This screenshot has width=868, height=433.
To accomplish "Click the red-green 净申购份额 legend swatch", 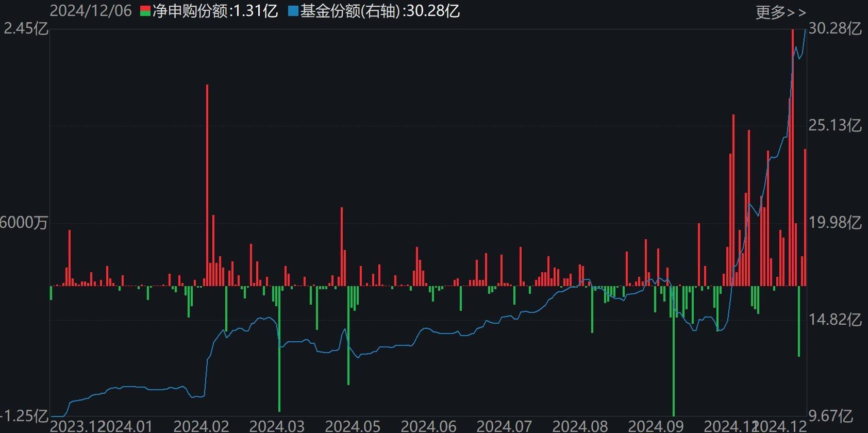I will (145, 11).
